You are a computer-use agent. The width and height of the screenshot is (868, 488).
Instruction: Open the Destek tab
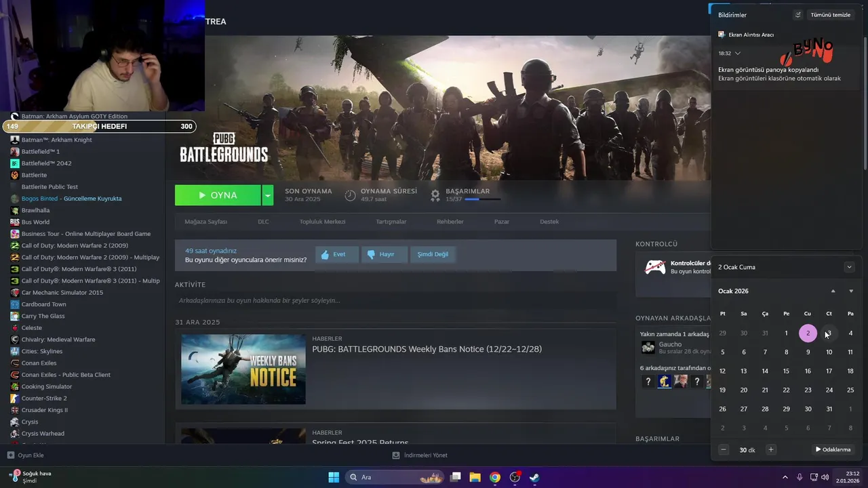(549, 222)
